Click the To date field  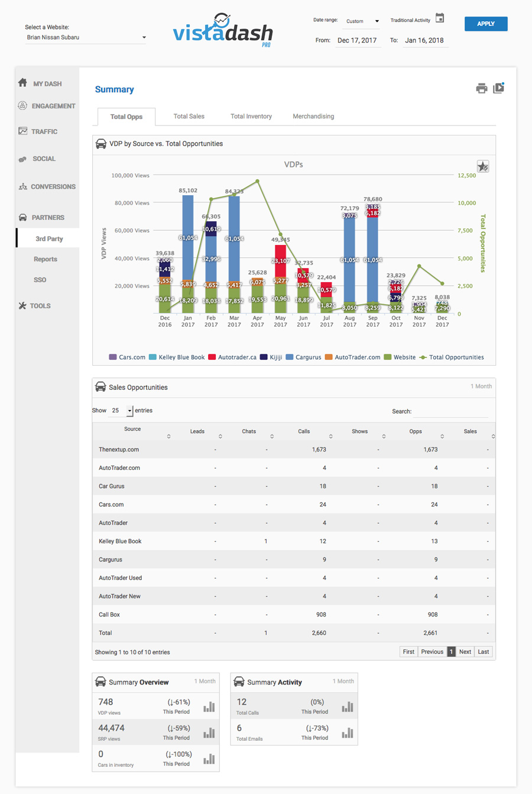pyautogui.click(x=424, y=41)
